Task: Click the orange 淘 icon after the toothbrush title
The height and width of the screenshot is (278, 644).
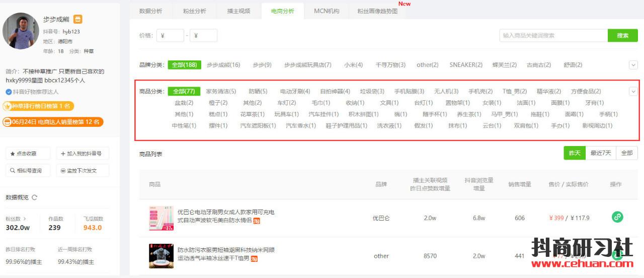Action: pos(256,221)
